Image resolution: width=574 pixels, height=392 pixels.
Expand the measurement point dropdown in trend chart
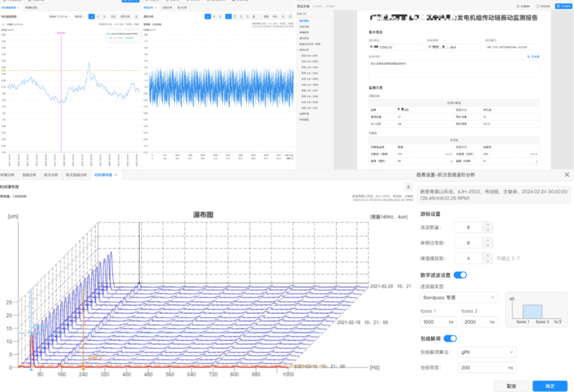tap(58, 15)
